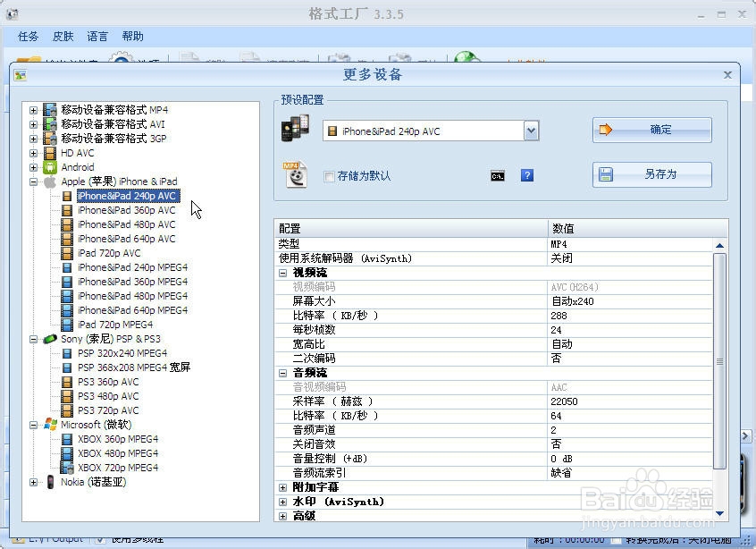Click the dialog icon in 更多设备 title bar
Viewport: 756px width, 549px height.
click(x=21, y=75)
